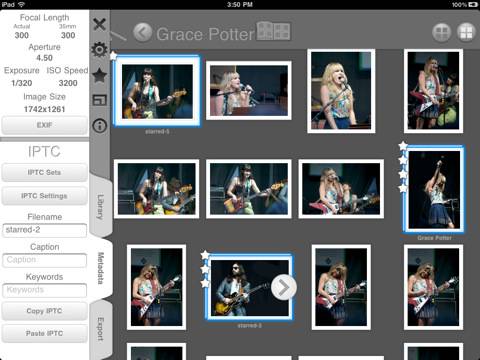Screen dimensions: 480x360
Task: Open settings via the gear icon
Action: click(x=99, y=50)
